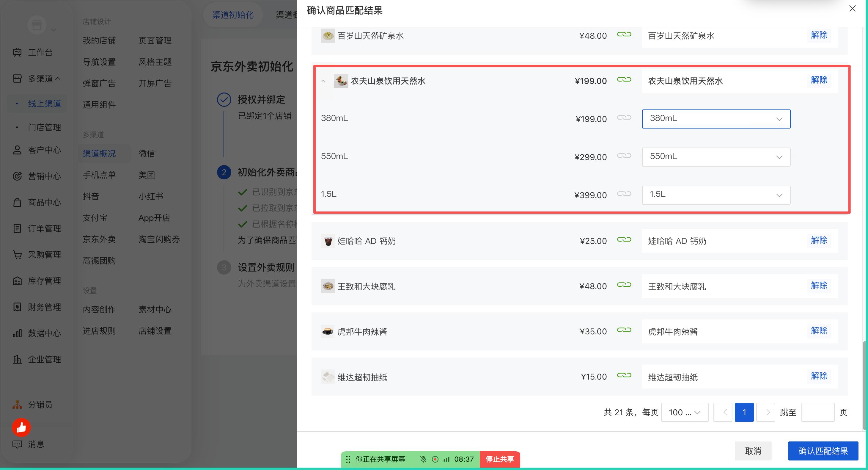Open the 1.5L spec matching dropdown
Image resolution: width=868 pixels, height=470 pixels.
coord(716,195)
